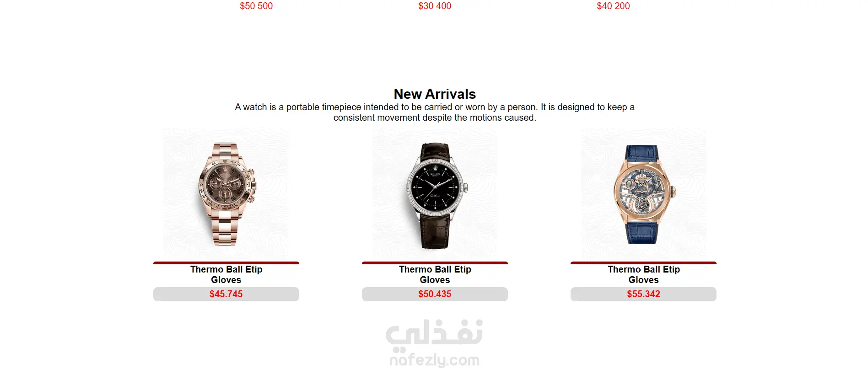The width and height of the screenshot is (868, 369).
Task: Click the Arabic nafezly logo text
Action: click(434, 333)
